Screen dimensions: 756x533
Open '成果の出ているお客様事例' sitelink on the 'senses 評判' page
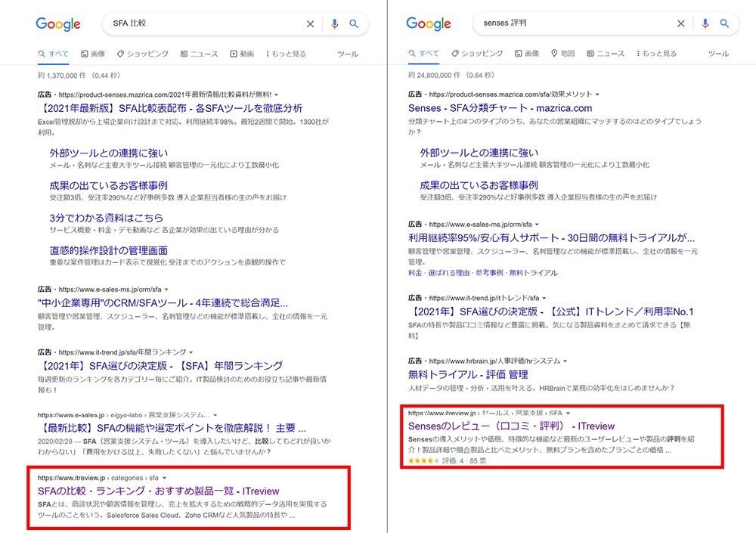[479, 184]
